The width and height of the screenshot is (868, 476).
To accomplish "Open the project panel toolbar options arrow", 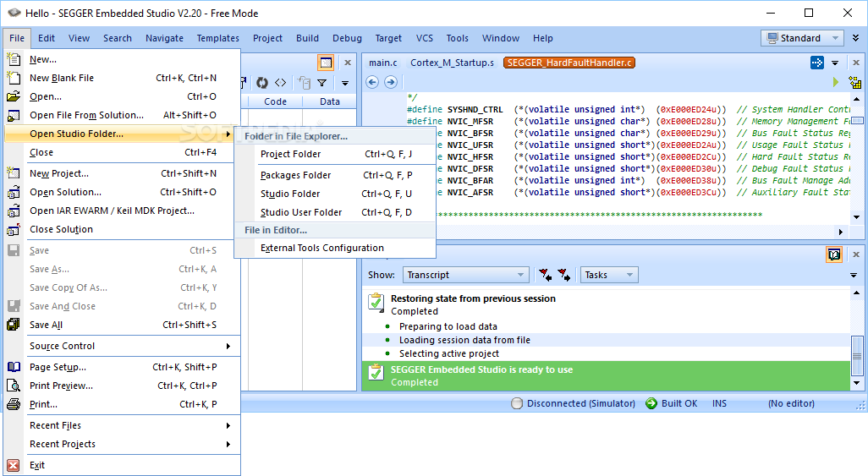I will click(345, 83).
